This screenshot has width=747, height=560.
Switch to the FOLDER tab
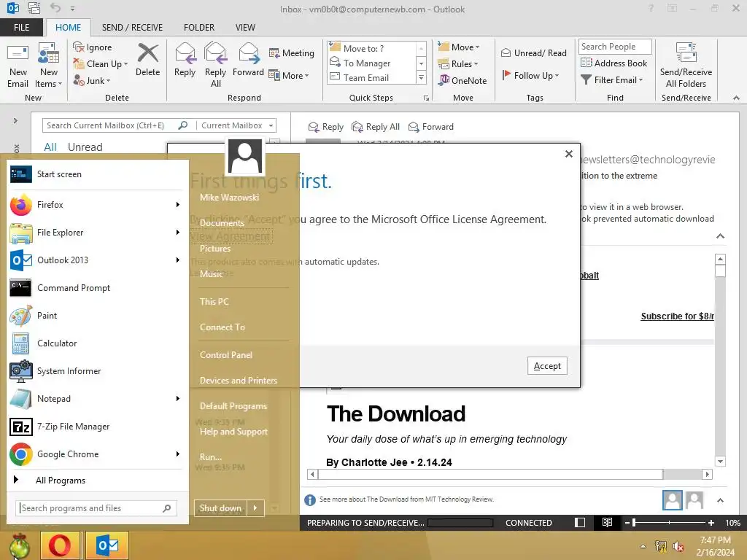199,28
